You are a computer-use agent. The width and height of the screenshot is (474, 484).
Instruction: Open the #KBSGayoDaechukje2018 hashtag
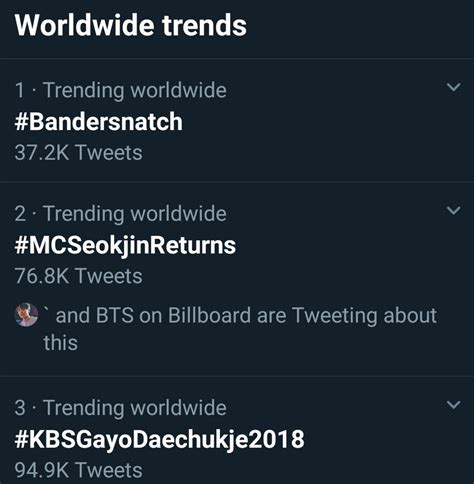159,439
